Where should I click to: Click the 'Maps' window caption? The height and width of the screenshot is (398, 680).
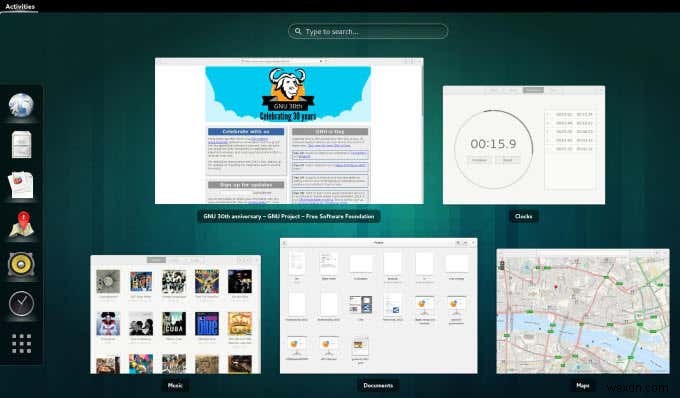(582, 385)
